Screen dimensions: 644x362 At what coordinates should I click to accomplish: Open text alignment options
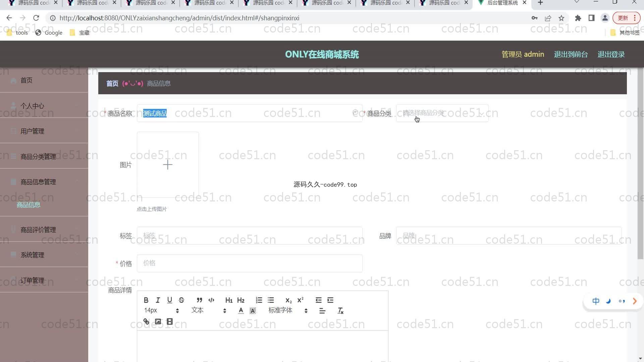click(x=322, y=311)
